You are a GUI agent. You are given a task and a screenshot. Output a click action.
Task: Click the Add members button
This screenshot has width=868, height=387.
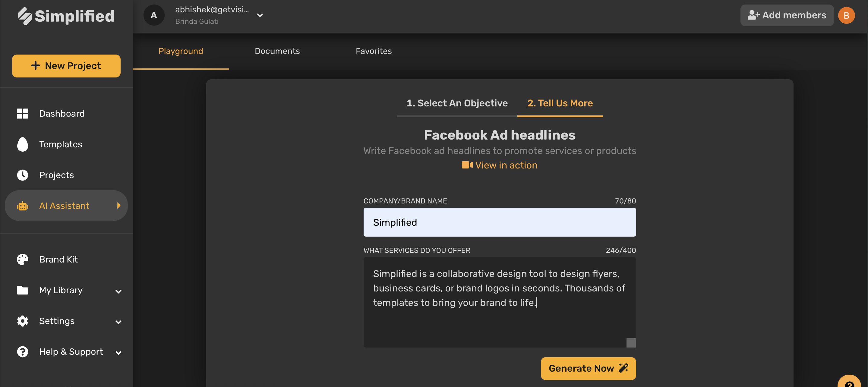point(787,15)
